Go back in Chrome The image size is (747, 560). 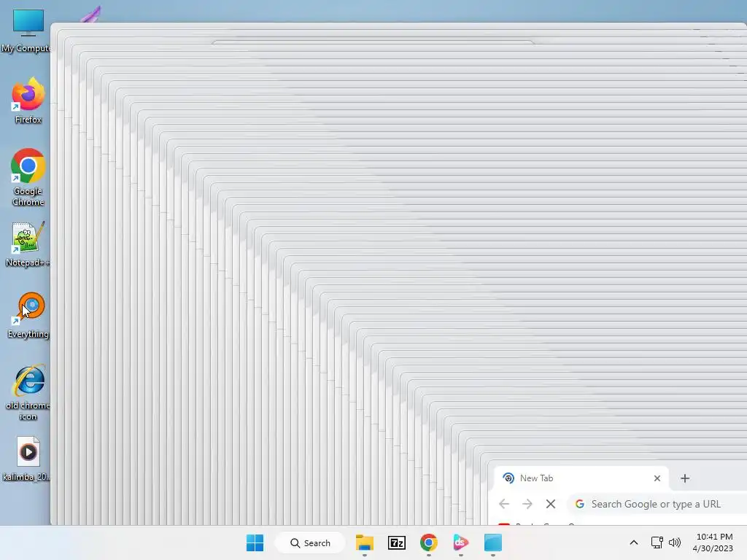504,504
